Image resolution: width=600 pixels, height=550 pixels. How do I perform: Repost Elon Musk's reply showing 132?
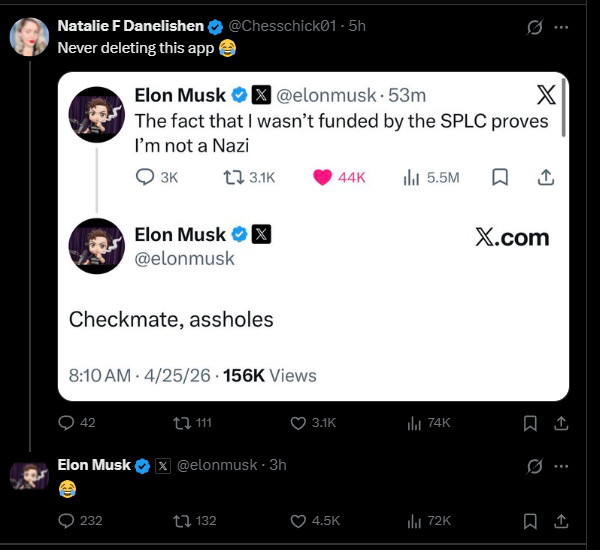coord(182,520)
